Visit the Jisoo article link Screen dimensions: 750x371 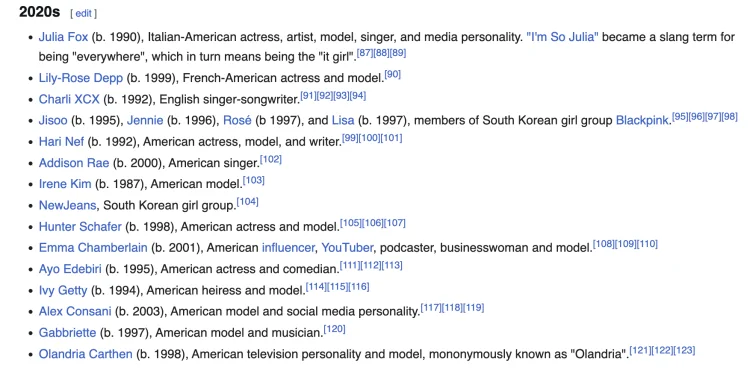pyautogui.click(x=53, y=120)
